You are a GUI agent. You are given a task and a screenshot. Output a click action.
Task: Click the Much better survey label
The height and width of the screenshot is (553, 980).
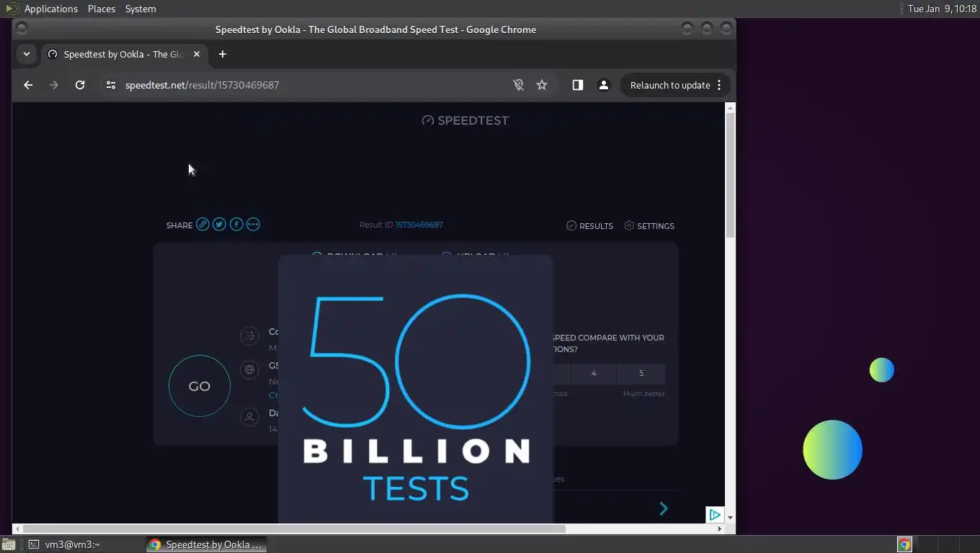[643, 394]
